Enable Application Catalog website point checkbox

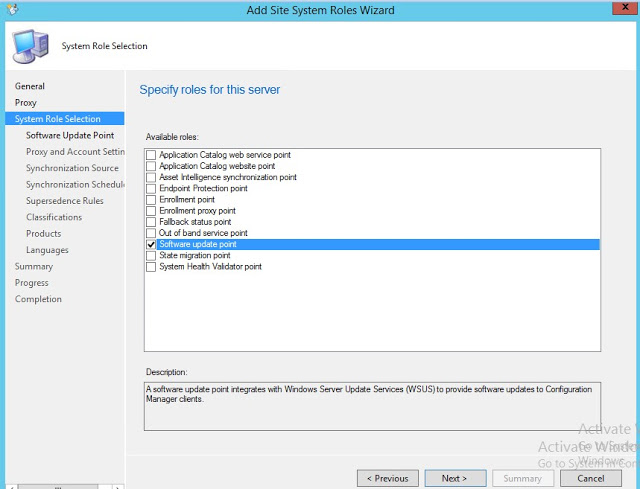click(x=151, y=166)
